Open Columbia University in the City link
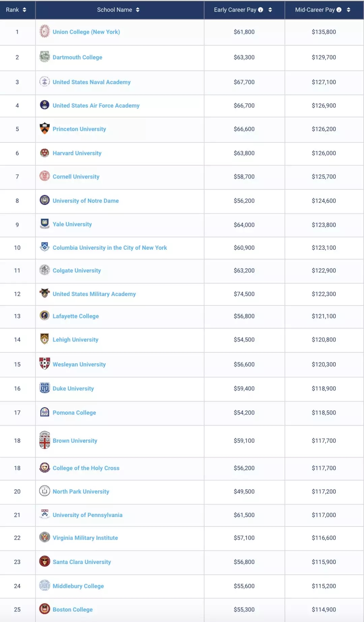This screenshot has width=364, height=622. pyautogui.click(x=110, y=248)
